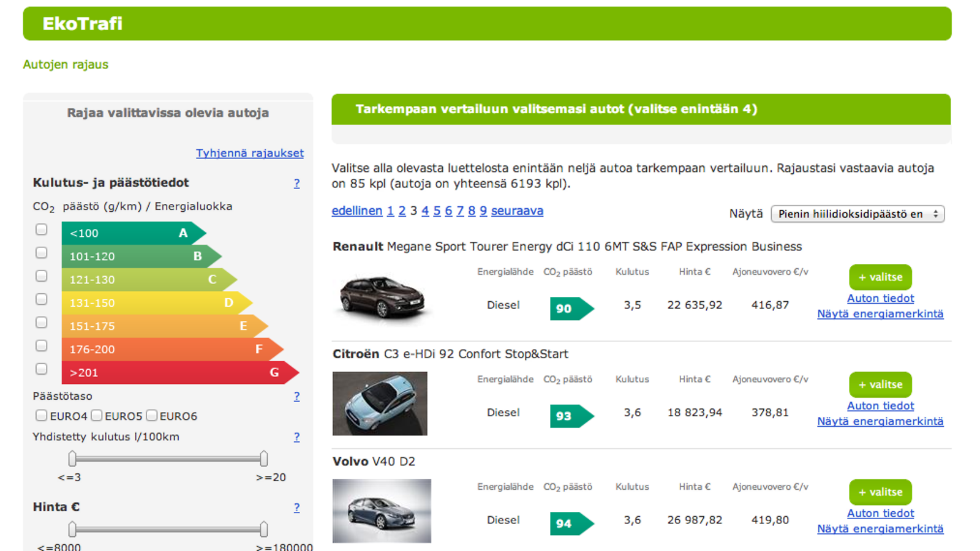Click the consumption slider's >=20 handle
Screen dimensions: 980x551
click(263, 459)
